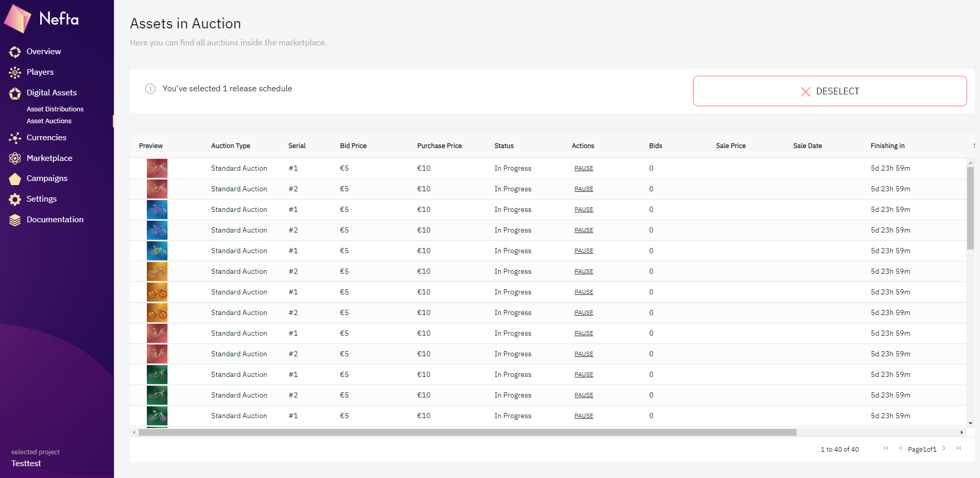The width and height of the screenshot is (980, 478).
Task: Pause the auction in the eighth table row
Action: pos(584,313)
